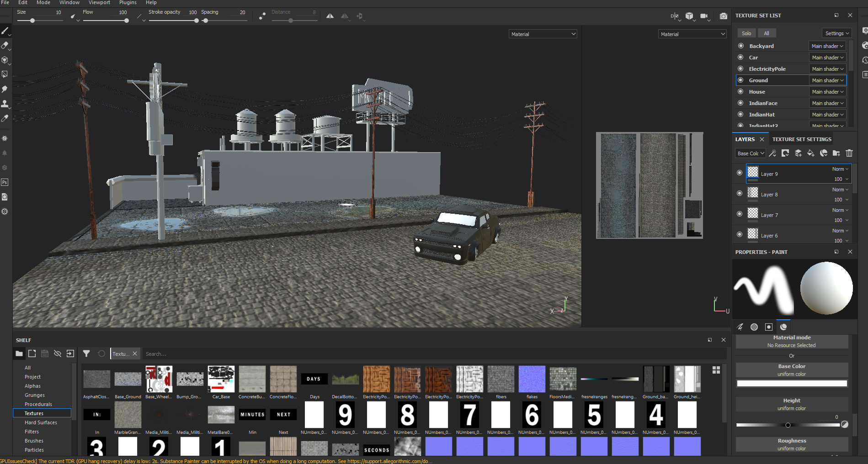
Task: Click the Height uniform color button
Action: click(x=792, y=404)
